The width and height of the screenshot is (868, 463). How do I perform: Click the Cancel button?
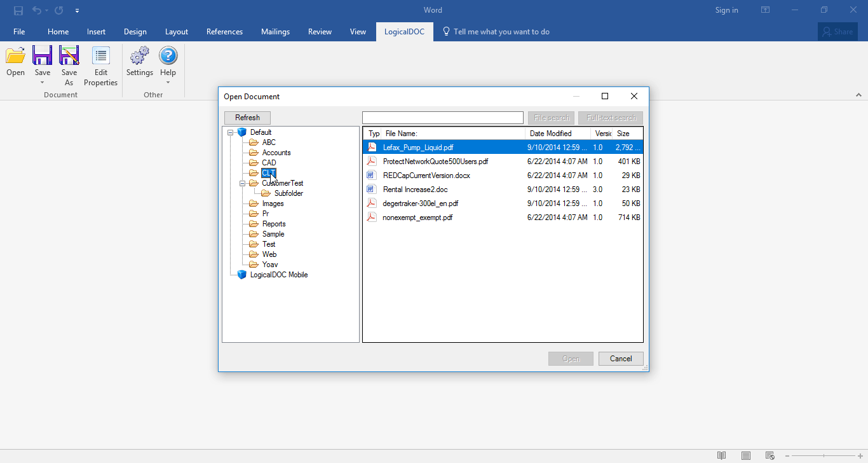pos(621,359)
